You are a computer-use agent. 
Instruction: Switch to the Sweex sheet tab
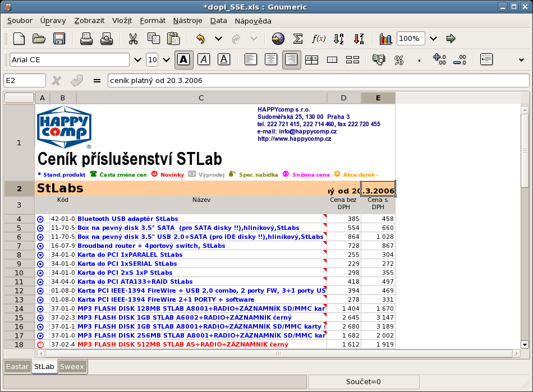click(72, 367)
